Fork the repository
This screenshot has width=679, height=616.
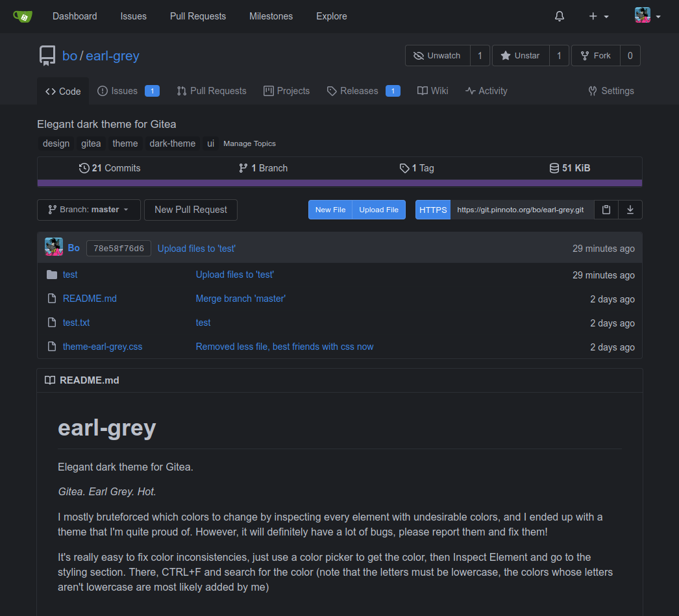[x=596, y=55]
